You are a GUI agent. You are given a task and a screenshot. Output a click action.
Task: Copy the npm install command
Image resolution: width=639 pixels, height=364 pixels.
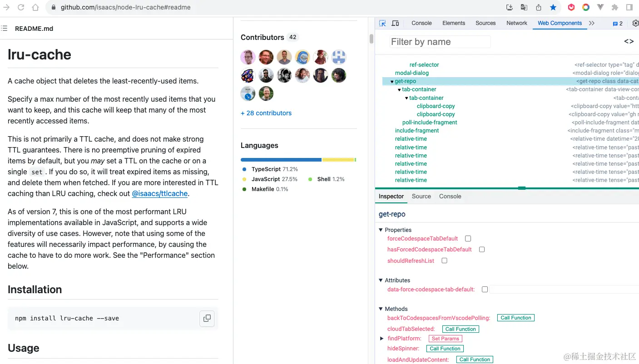click(207, 318)
